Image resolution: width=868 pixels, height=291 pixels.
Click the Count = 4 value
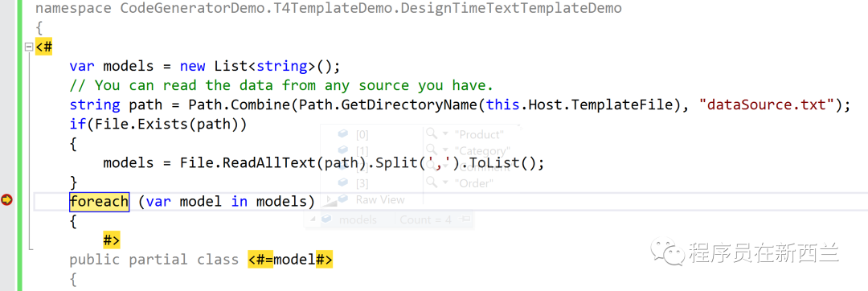426,219
